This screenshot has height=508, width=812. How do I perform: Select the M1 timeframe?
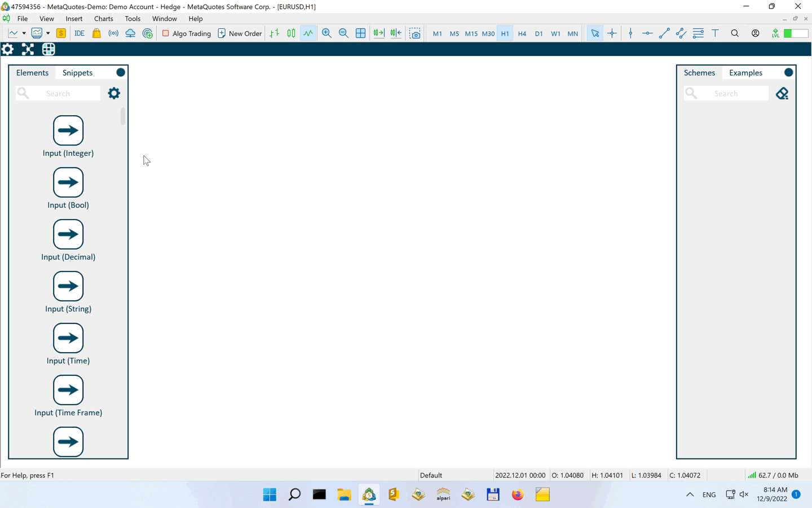tap(438, 33)
